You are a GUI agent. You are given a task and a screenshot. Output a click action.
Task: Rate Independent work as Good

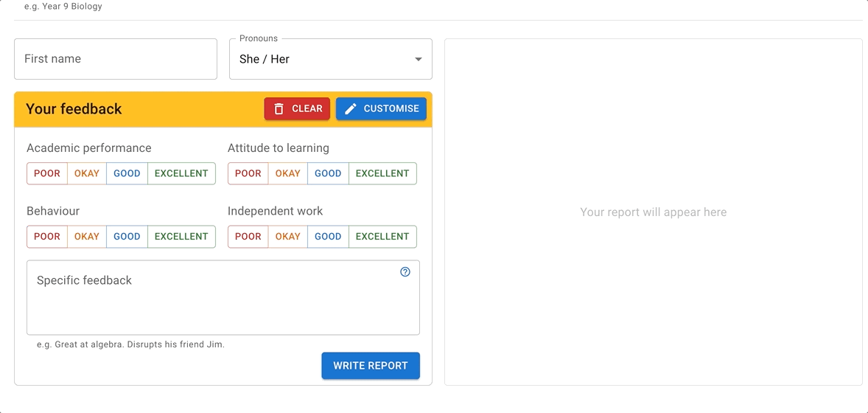click(328, 237)
